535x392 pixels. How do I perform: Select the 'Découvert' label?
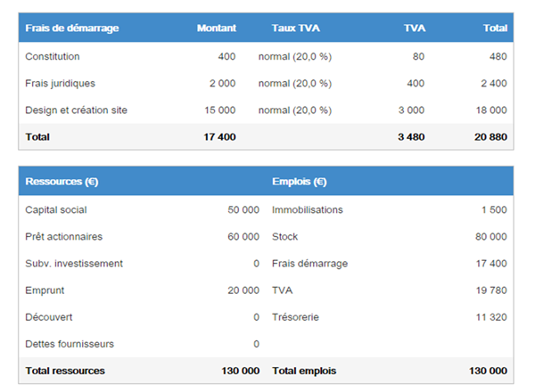tap(49, 317)
